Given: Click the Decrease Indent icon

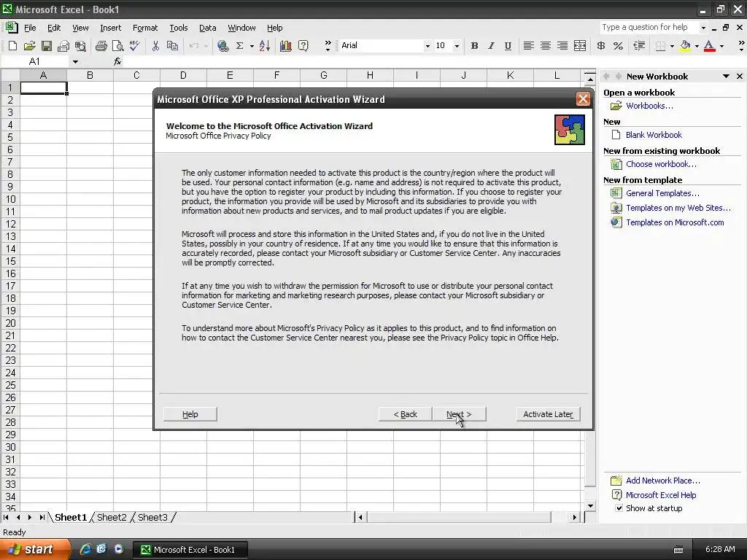Looking at the screenshot, I should click(x=639, y=46).
